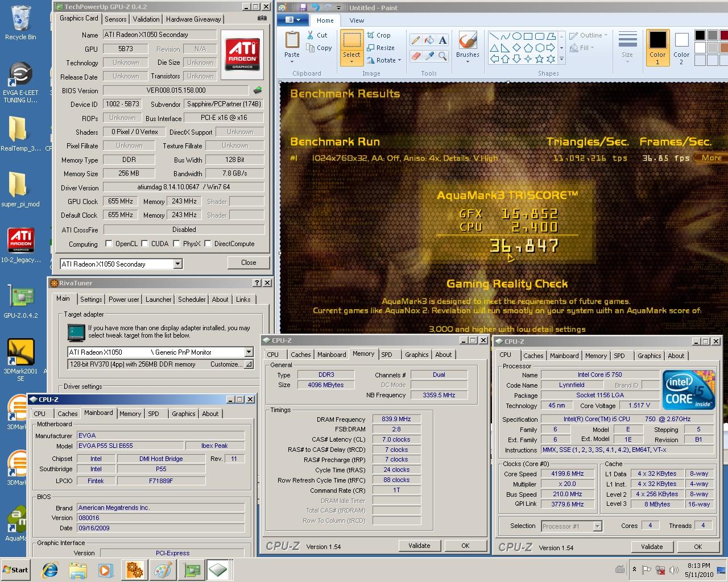Open the Brushes dropdown in Paint

coord(468,61)
